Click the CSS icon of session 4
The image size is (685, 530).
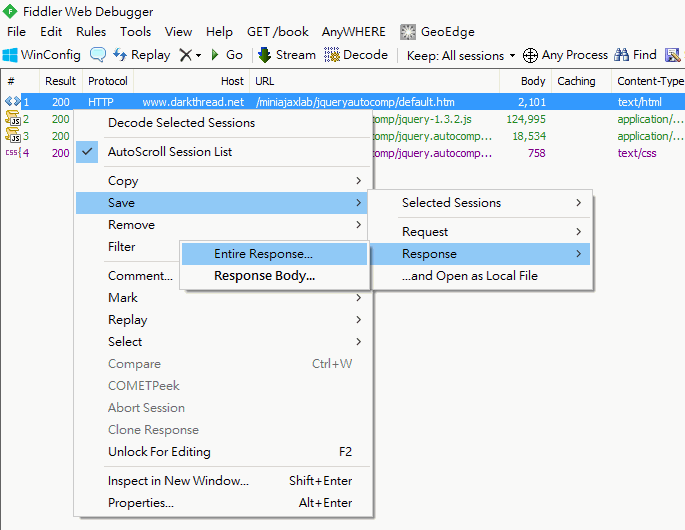[13, 152]
